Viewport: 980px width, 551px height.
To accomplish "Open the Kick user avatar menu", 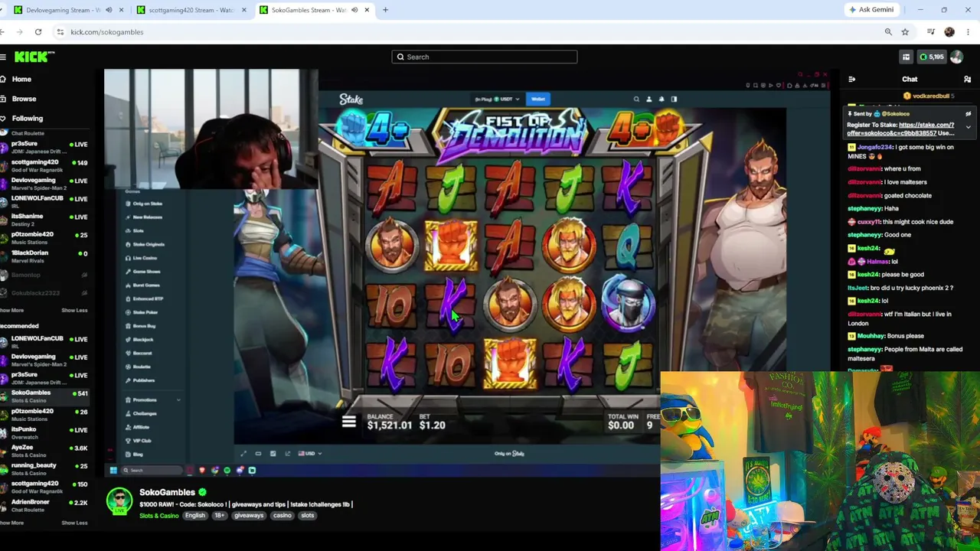I will (956, 57).
